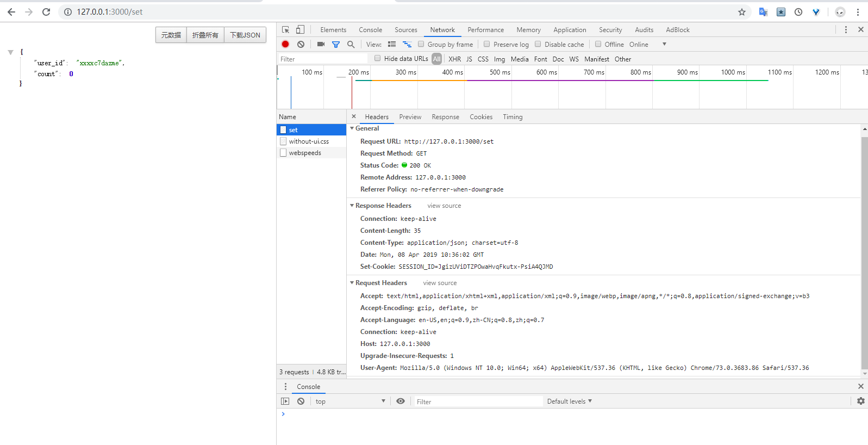Bookmark this page with the star icon
868x445 pixels.
(x=742, y=12)
